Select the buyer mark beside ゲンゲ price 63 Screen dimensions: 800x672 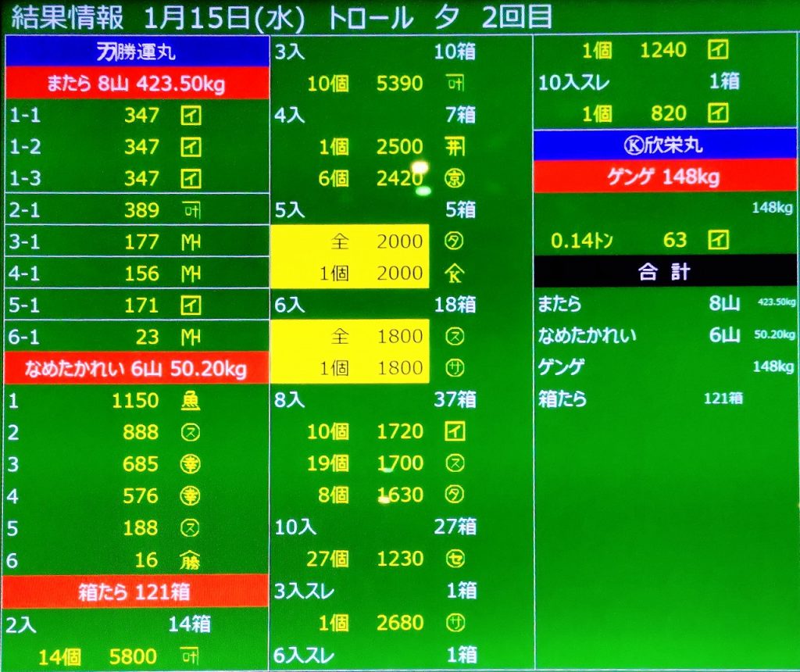point(717,240)
